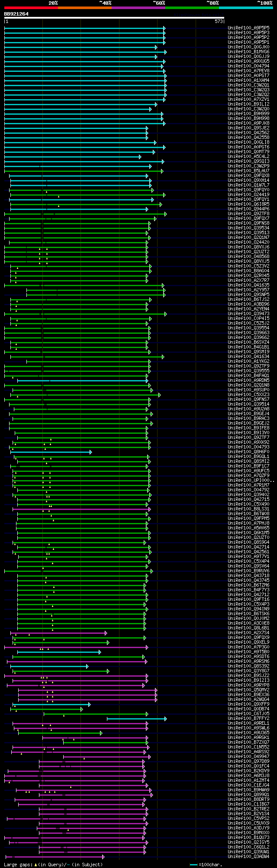Select hit label UniRef100_Q9XH14
This screenshot has height=868, width=277.
point(248,180)
